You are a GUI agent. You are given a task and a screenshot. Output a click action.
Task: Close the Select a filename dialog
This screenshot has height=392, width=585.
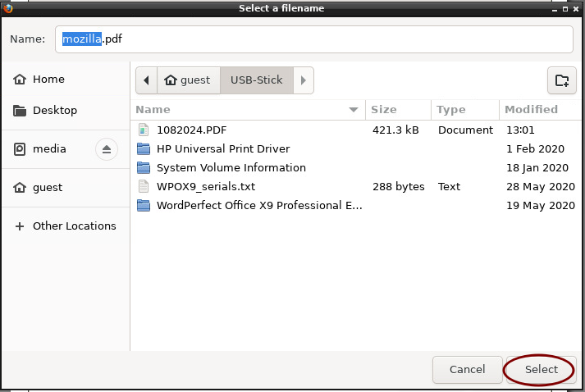coord(576,9)
